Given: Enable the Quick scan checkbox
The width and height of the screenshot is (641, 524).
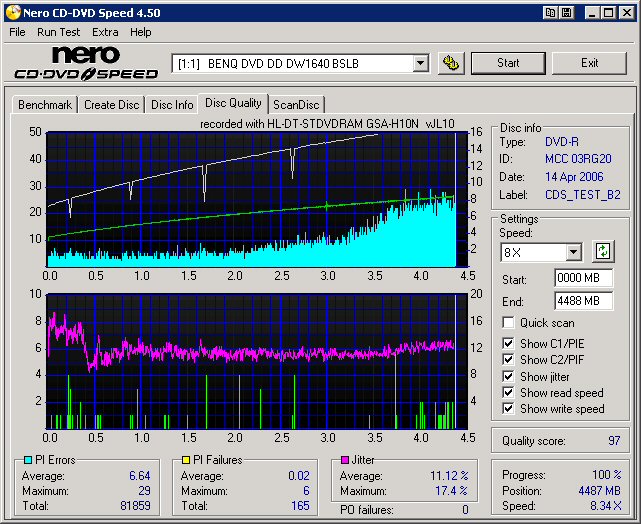Looking at the screenshot, I should [509, 323].
